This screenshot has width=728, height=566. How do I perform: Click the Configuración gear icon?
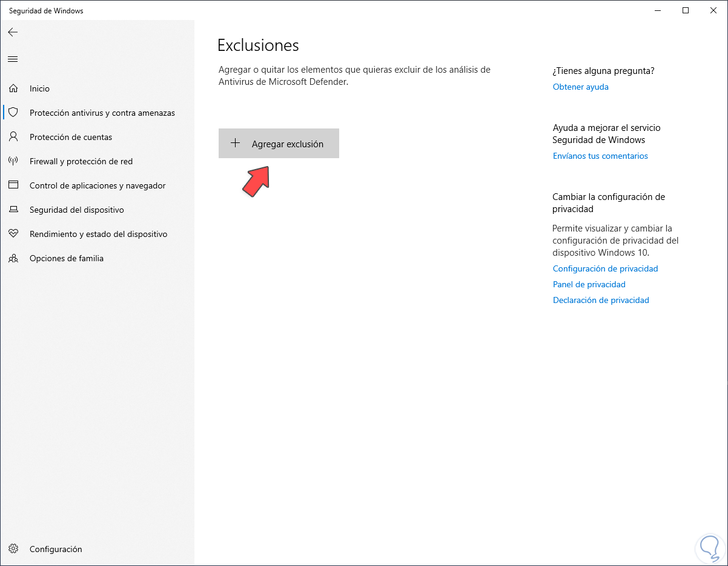13,549
